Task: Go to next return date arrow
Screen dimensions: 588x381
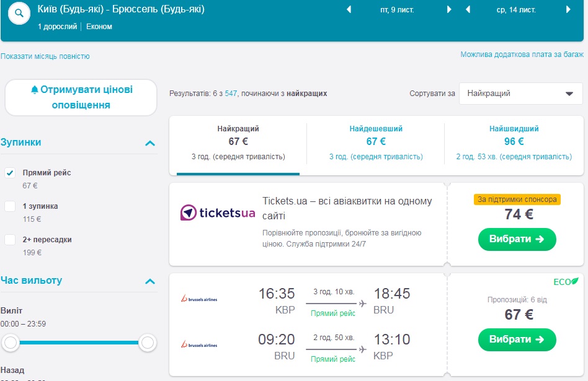Action: pos(568,10)
